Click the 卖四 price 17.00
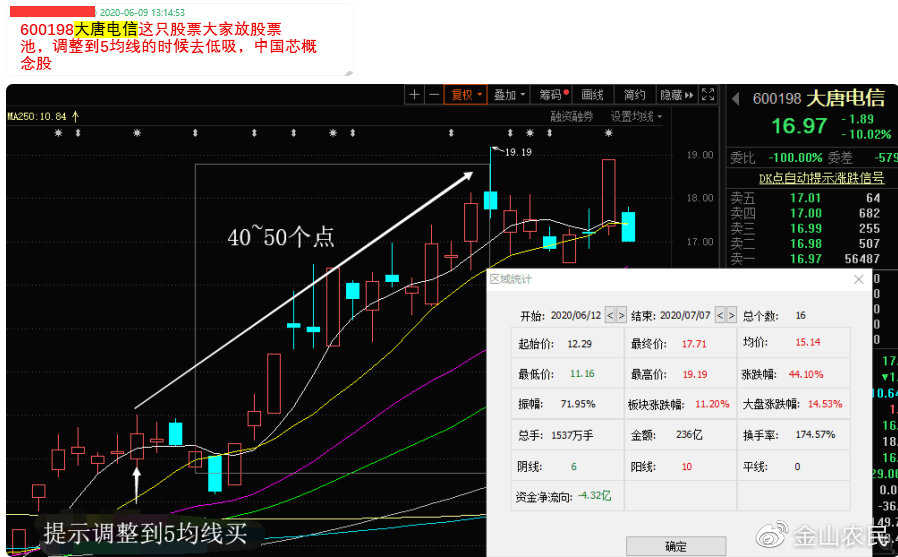The width and height of the screenshot is (898, 557). pyautogui.click(x=805, y=214)
